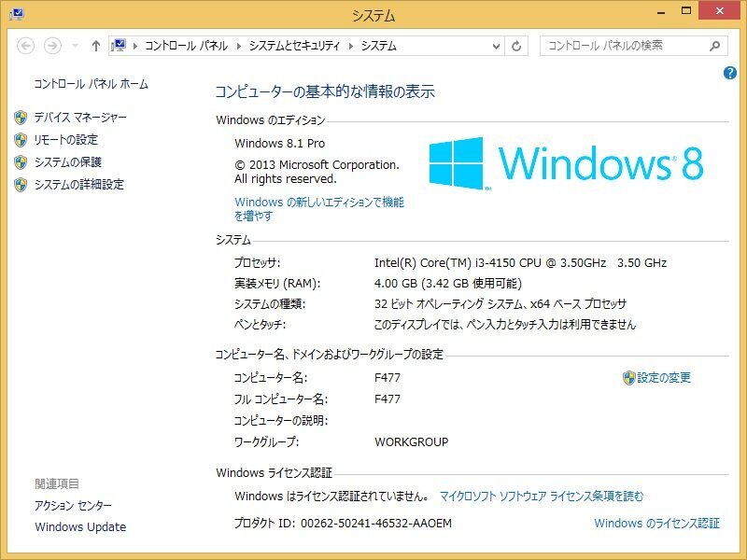Image resolution: width=747 pixels, height=560 pixels.
Task: Click the WORKGROUP value
Action: [x=412, y=441]
